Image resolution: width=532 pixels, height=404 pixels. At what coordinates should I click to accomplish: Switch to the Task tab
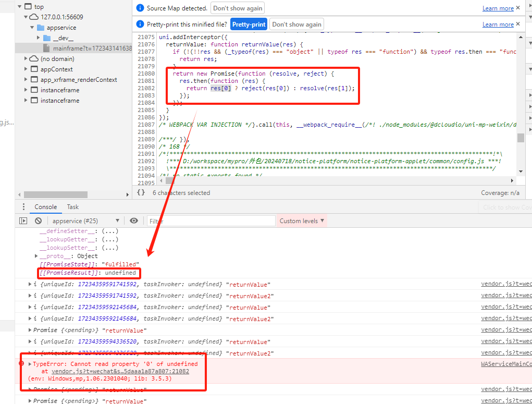(x=72, y=207)
